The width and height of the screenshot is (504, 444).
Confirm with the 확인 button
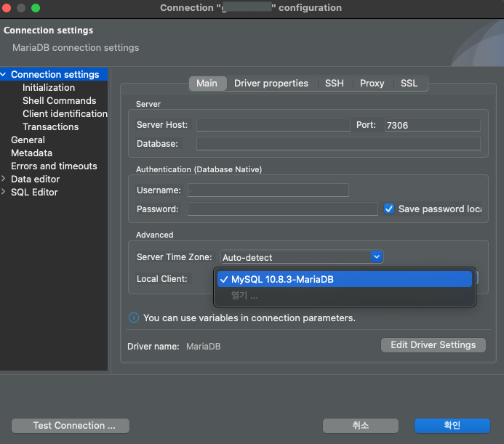[x=452, y=426]
